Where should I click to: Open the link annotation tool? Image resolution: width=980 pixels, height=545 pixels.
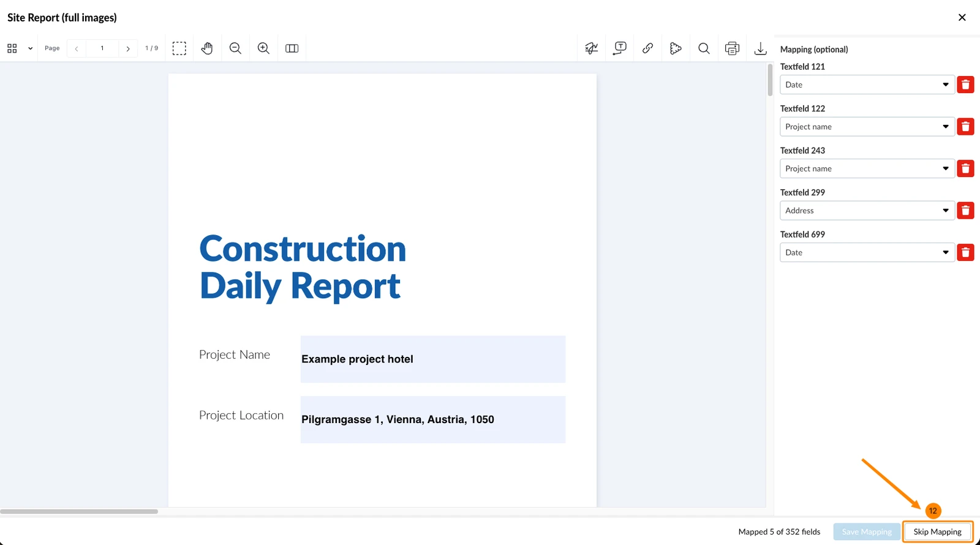click(647, 48)
